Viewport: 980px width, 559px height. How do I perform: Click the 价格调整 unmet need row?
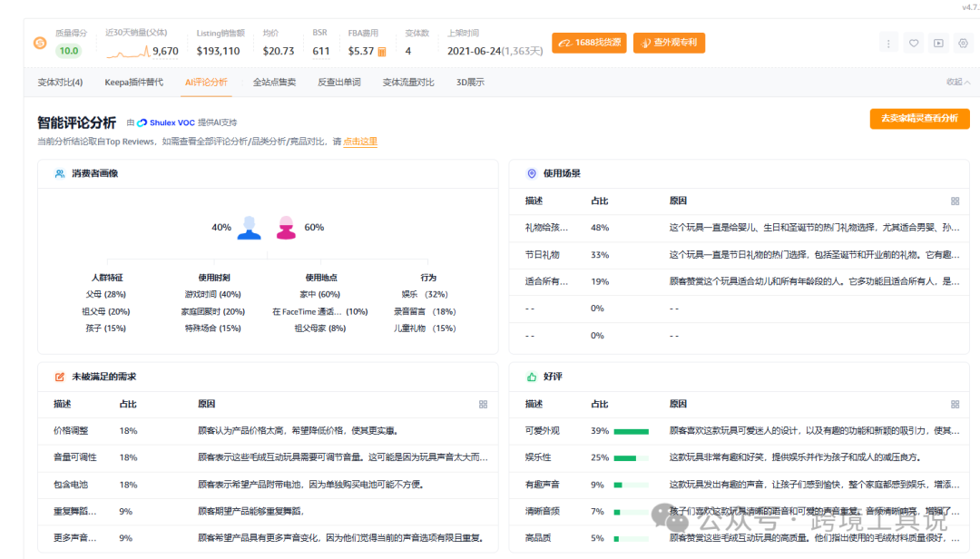click(x=268, y=431)
